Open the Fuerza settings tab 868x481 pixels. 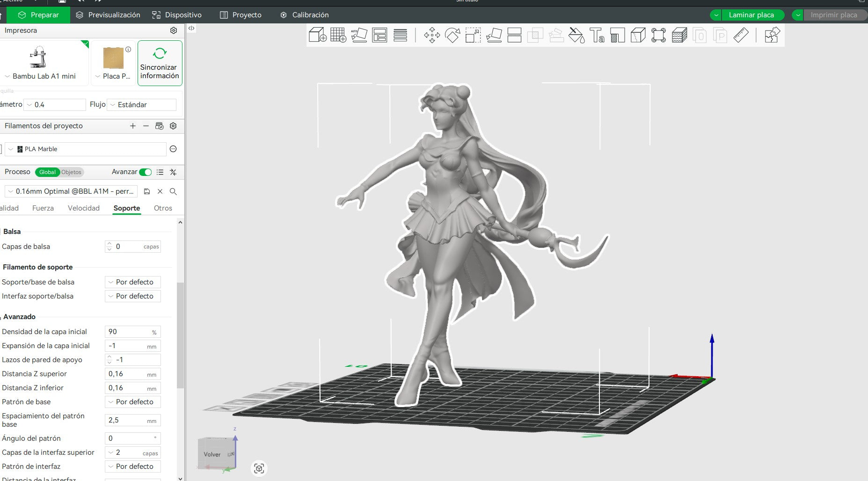(43, 208)
